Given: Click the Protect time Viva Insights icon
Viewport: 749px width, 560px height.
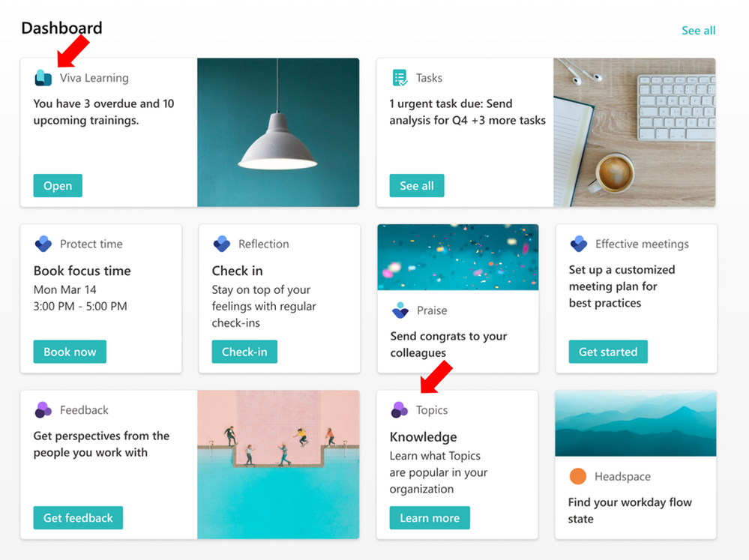Looking at the screenshot, I should pyautogui.click(x=43, y=244).
